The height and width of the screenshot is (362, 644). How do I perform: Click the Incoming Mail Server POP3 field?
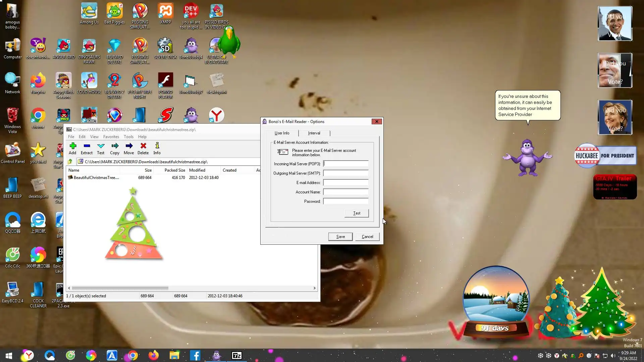click(x=346, y=164)
